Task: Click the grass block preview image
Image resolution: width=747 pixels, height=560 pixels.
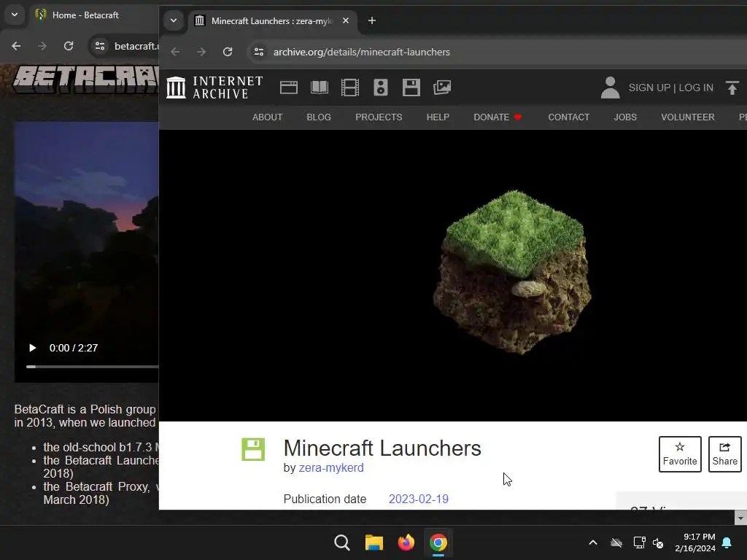Action: point(513,273)
